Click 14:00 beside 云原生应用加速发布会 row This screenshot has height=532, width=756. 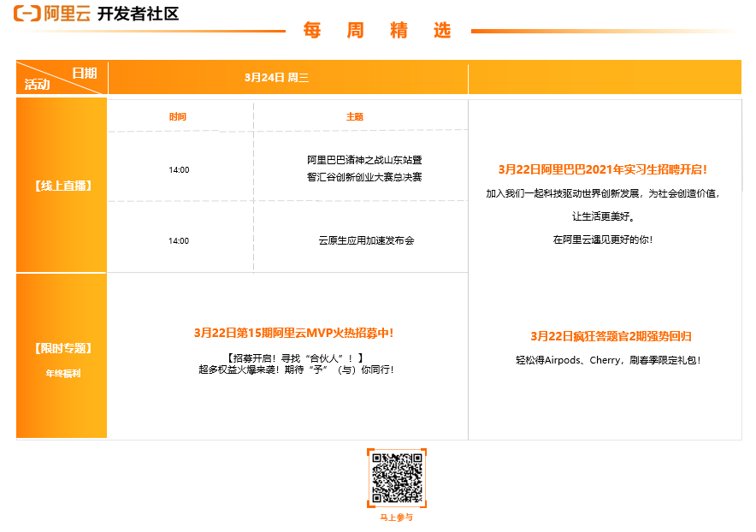[x=179, y=240]
